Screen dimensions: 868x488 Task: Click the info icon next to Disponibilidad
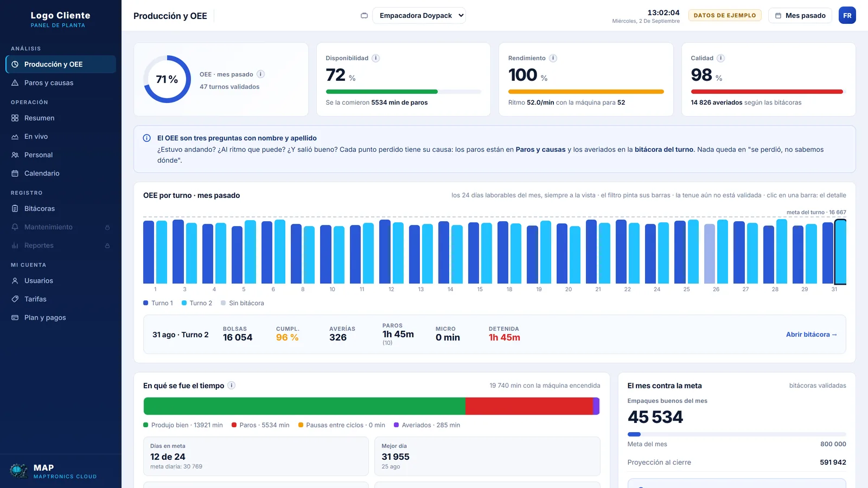pyautogui.click(x=375, y=58)
